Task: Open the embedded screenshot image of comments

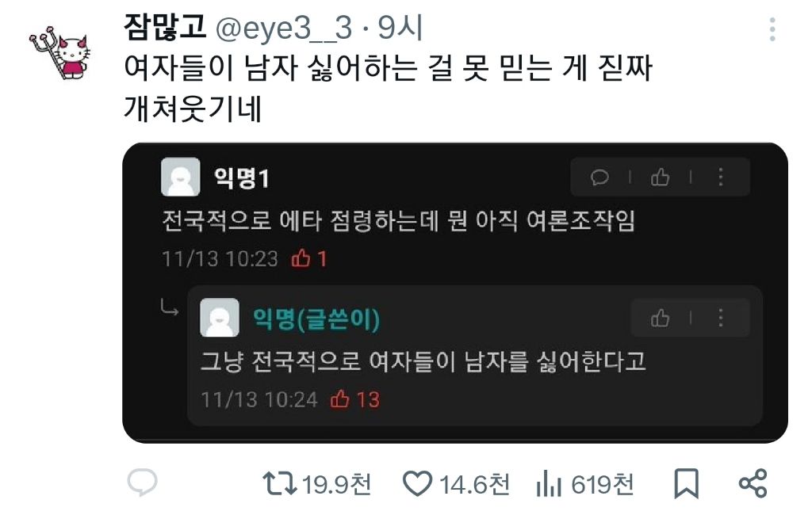Action: point(455,293)
